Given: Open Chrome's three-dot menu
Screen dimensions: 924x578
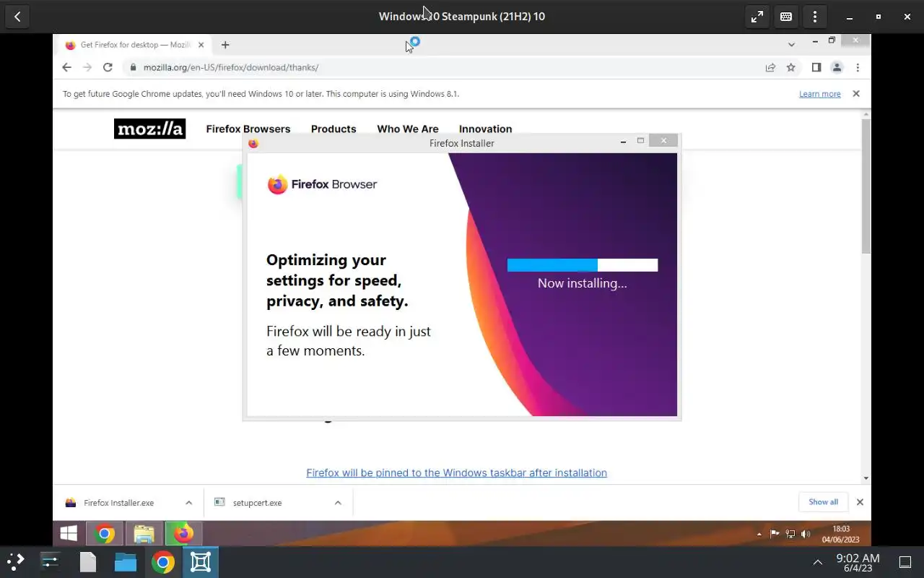Looking at the screenshot, I should coord(858,67).
